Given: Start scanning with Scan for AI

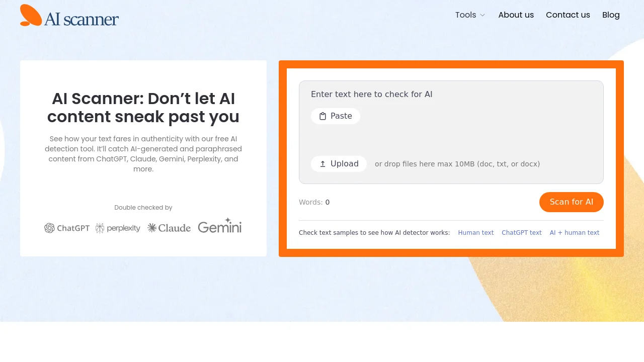Looking at the screenshot, I should 572,202.
